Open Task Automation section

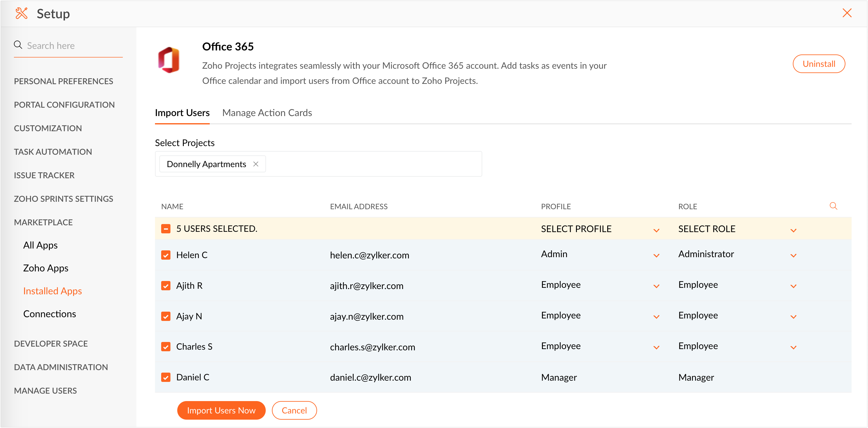pos(53,152)
